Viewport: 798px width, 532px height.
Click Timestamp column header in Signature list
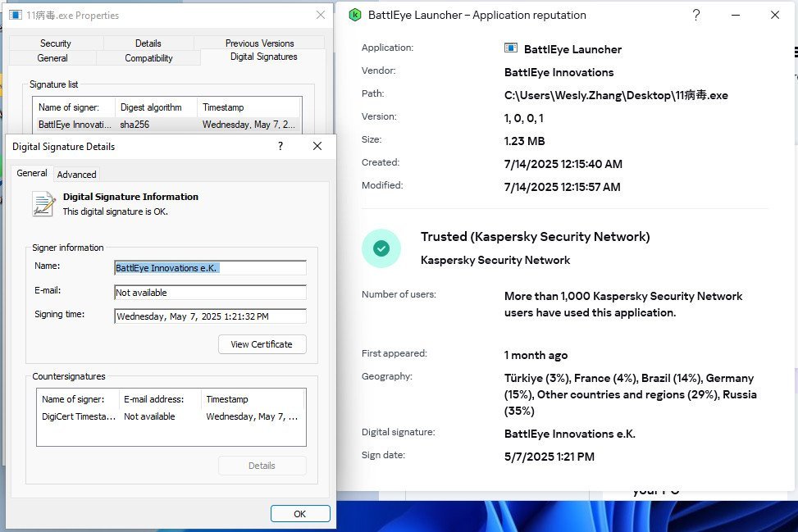coord(249,107)
